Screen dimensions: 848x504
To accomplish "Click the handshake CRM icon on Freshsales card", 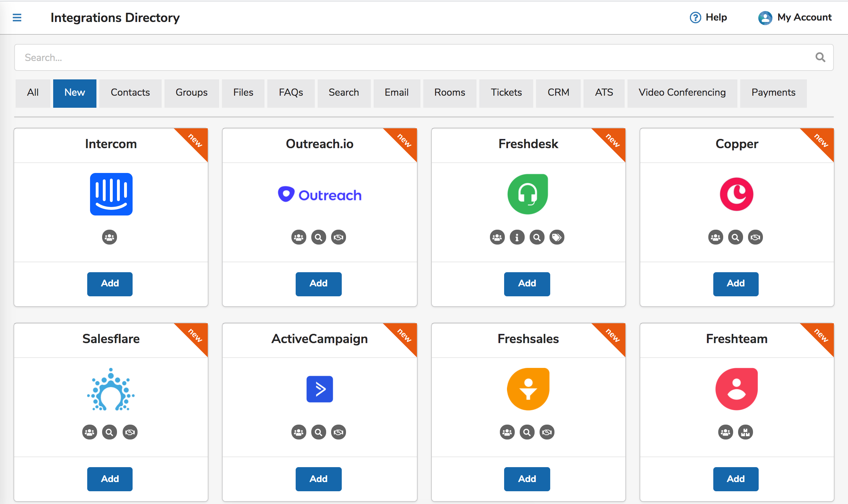I will [x=547, y=432].
